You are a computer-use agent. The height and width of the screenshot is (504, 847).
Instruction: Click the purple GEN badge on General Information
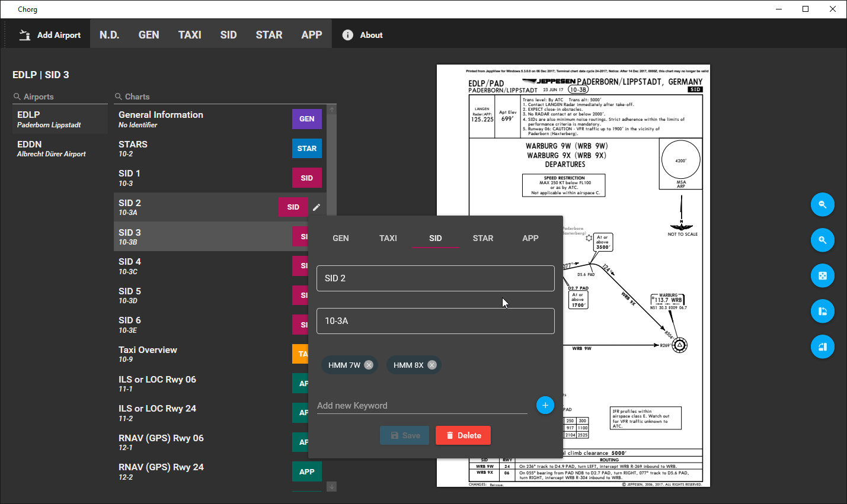(307, 119)
